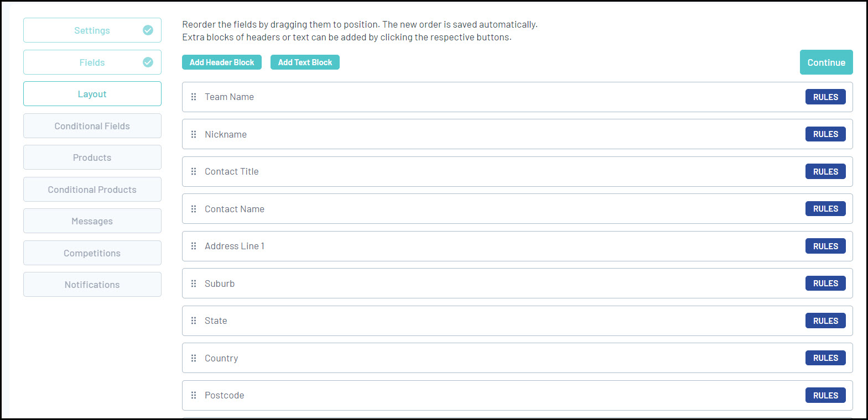The width and height of the screenshot is (868, 420).
Task: Click the Settings completed checkmark icon
Action: point(148,30)
